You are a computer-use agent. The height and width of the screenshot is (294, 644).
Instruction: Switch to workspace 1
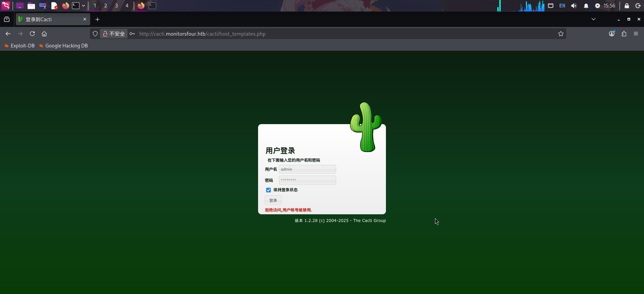(95, 6)
